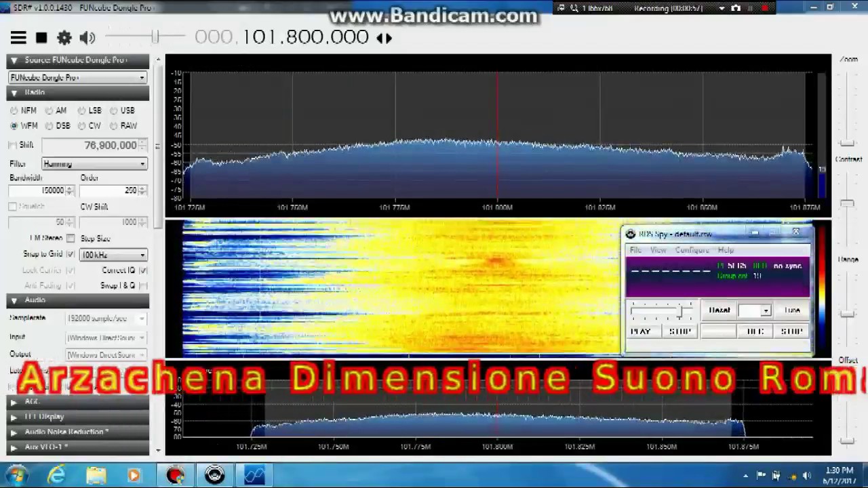Open the Bandicam taskbar icon
Image resolution: width=868 pixels, height=488 pixels.
point(176,475)
